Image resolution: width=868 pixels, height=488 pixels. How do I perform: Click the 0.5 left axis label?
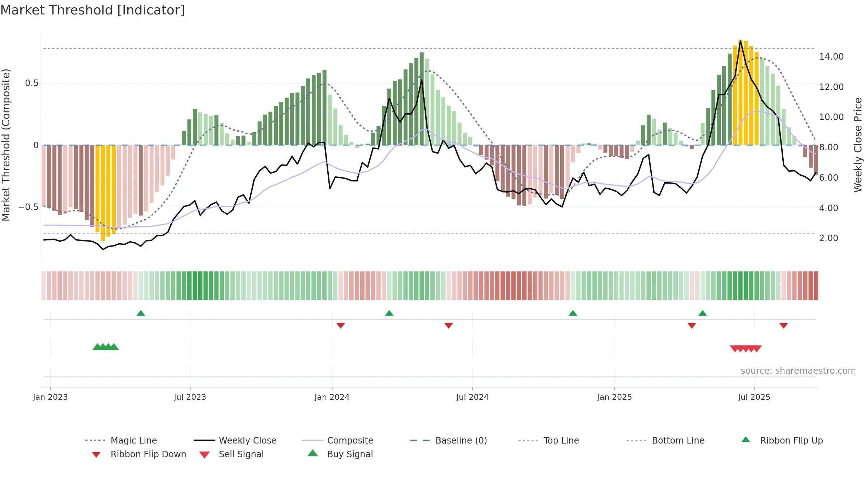(32, 83)
